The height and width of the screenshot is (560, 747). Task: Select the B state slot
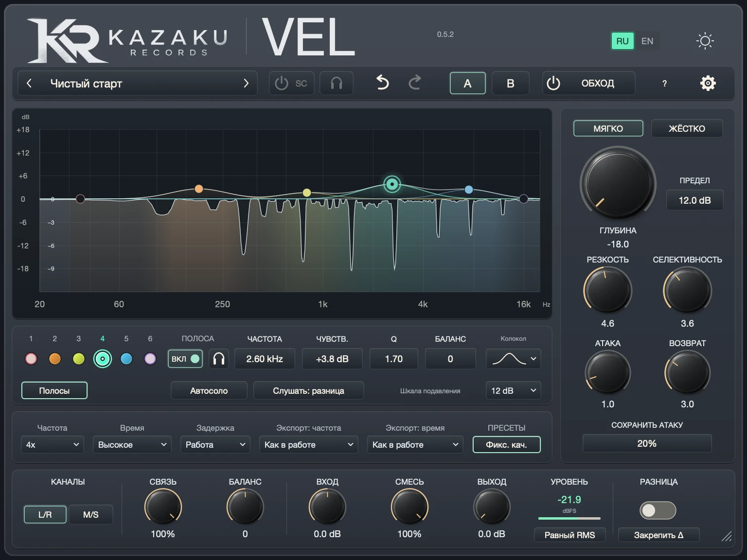(x=510, y=83)
